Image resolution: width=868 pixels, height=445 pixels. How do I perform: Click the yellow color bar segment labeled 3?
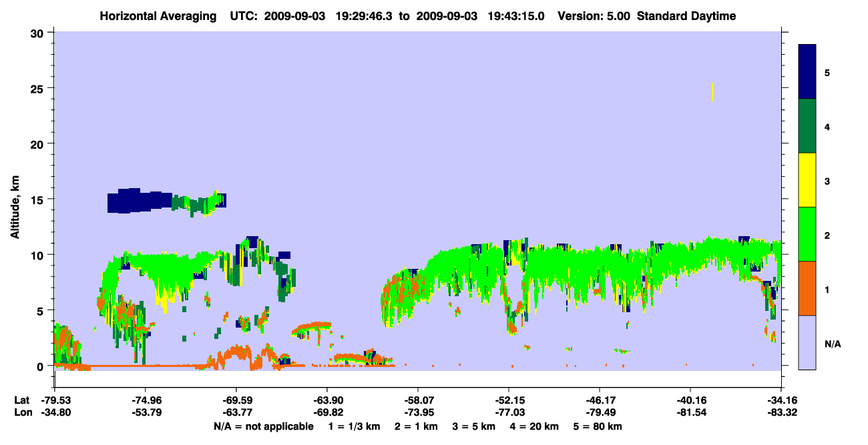pos(807,180)
